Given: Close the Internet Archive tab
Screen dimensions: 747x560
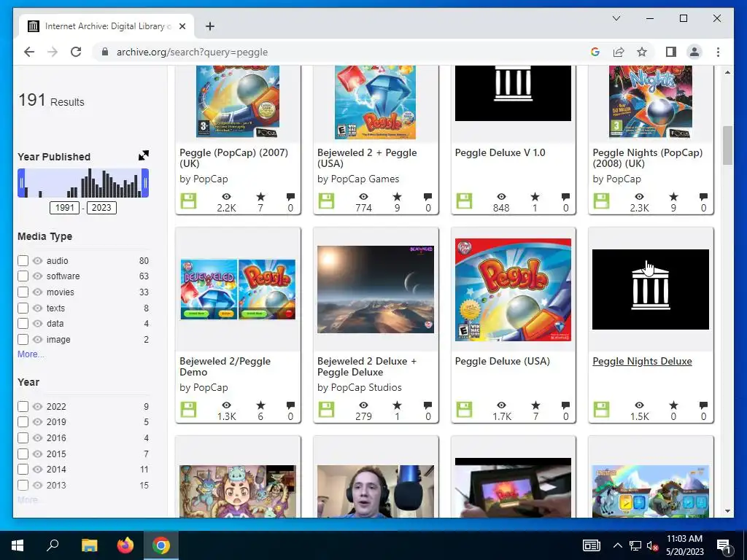Looking at the screenshot, I should 182,26.
